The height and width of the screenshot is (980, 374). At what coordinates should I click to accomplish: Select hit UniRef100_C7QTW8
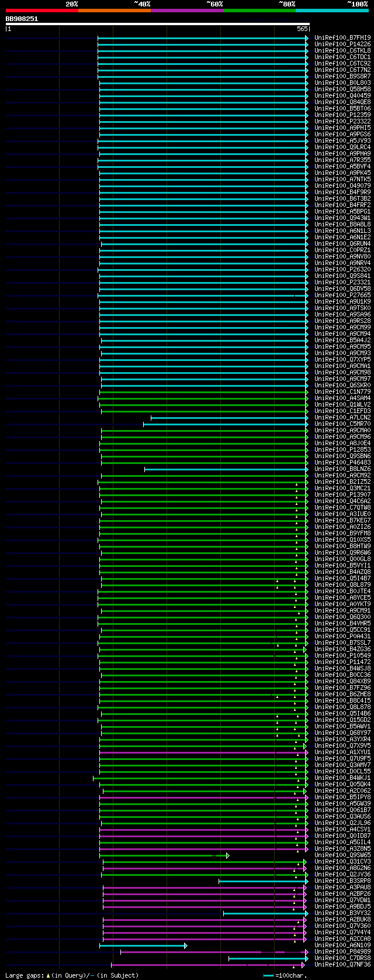coord(342,507)
